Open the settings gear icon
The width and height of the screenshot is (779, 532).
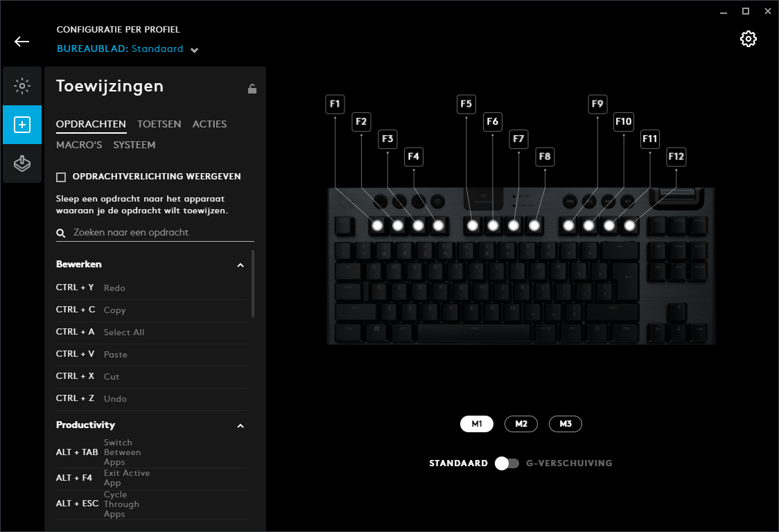pos(749,39)
